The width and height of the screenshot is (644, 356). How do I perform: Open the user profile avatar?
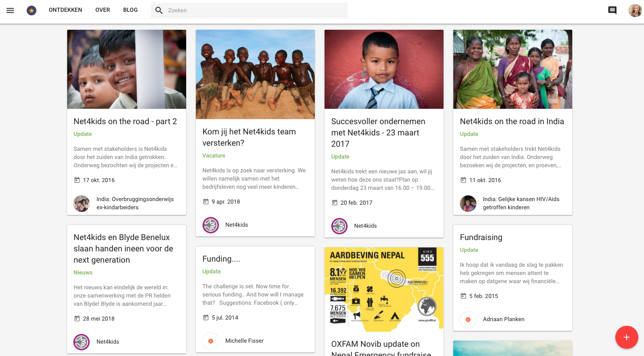635,10
